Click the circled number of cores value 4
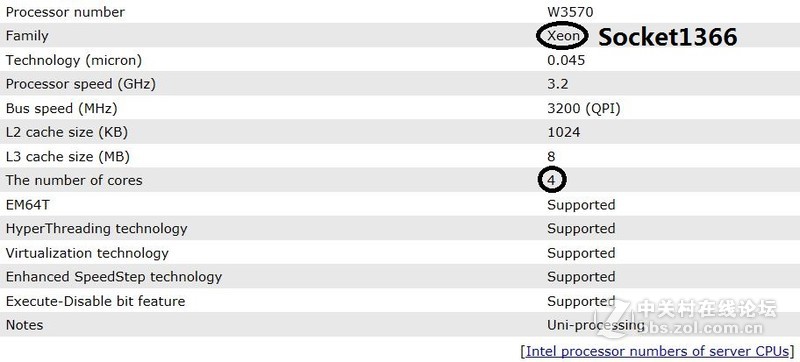The image size is (800, 362). coord(552,180)
